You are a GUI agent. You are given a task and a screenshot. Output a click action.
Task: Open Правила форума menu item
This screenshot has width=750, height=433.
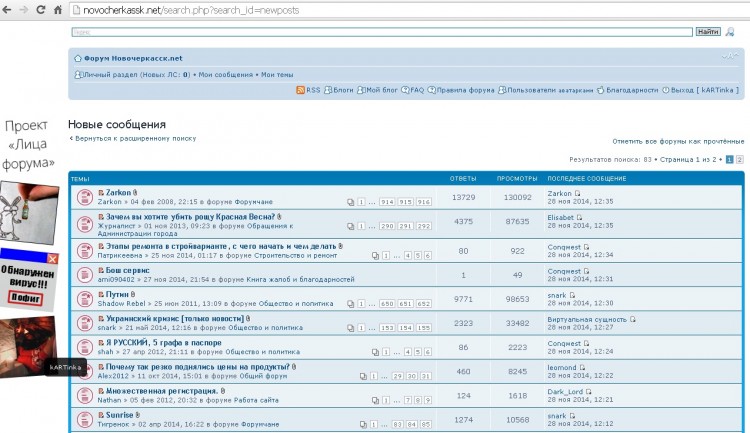click(461, 90)
